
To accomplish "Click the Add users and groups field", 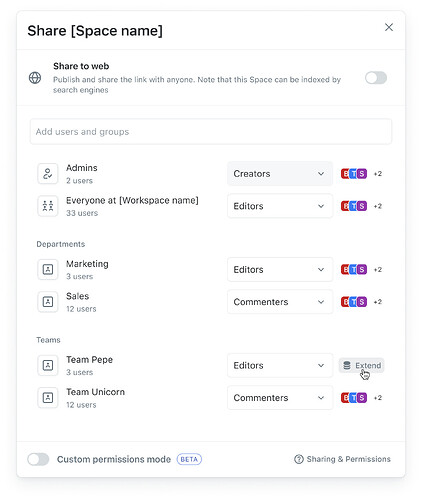I will (211, 132).
